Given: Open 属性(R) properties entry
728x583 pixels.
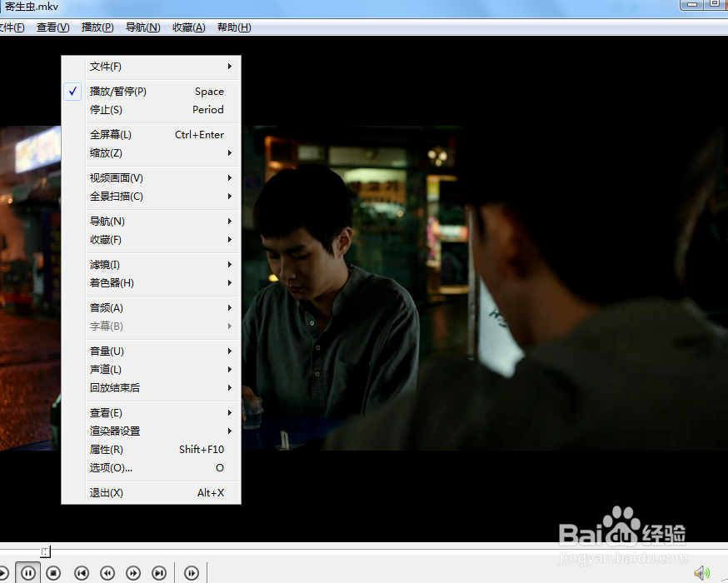Looking at the screenshot, I should (151, 449).
